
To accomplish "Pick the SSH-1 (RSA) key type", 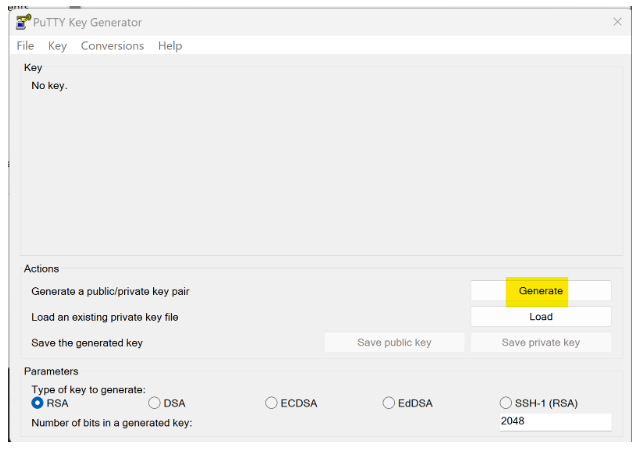I will (x=506, y=403).
